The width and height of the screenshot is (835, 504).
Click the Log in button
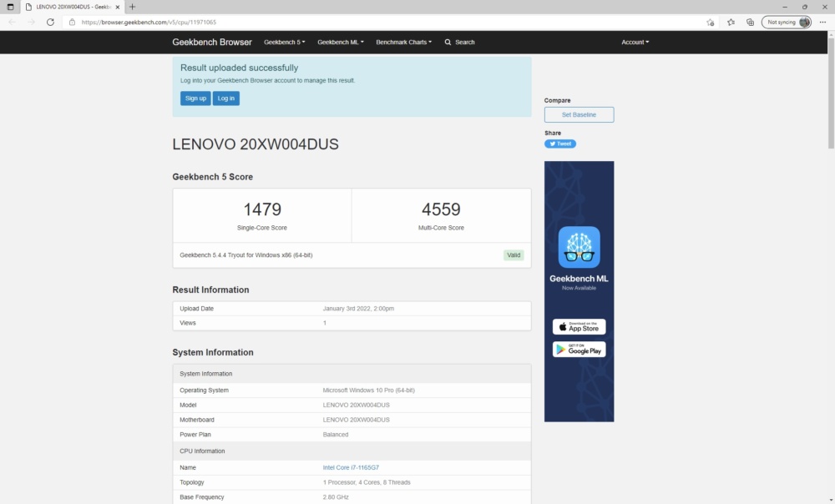point(225,98)
